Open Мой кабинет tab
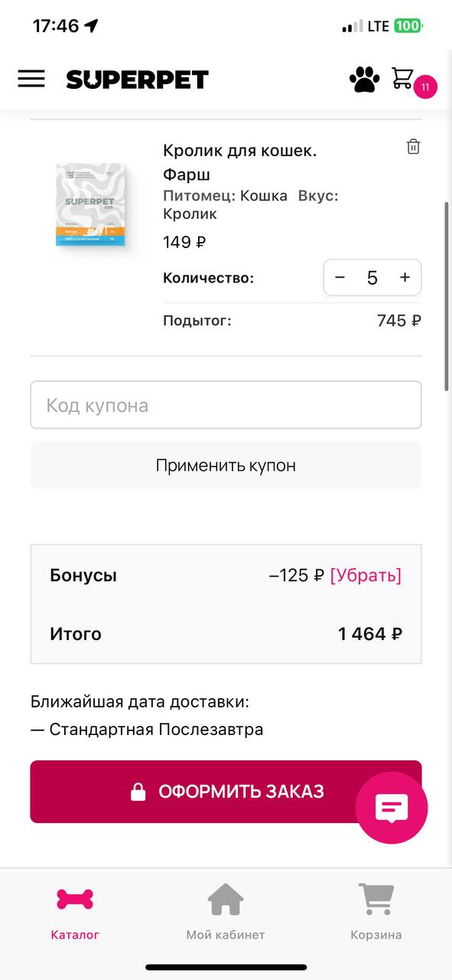 [x=226, y=913]
